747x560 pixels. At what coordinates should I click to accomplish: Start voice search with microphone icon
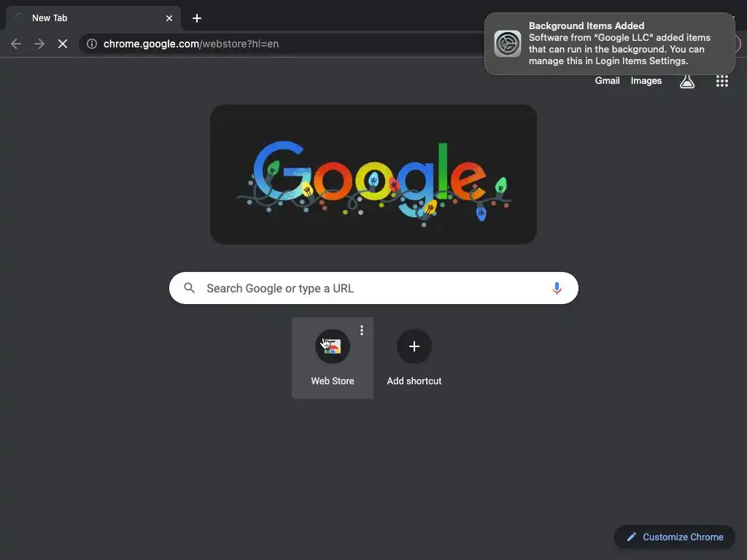click(x=557, y=288)
